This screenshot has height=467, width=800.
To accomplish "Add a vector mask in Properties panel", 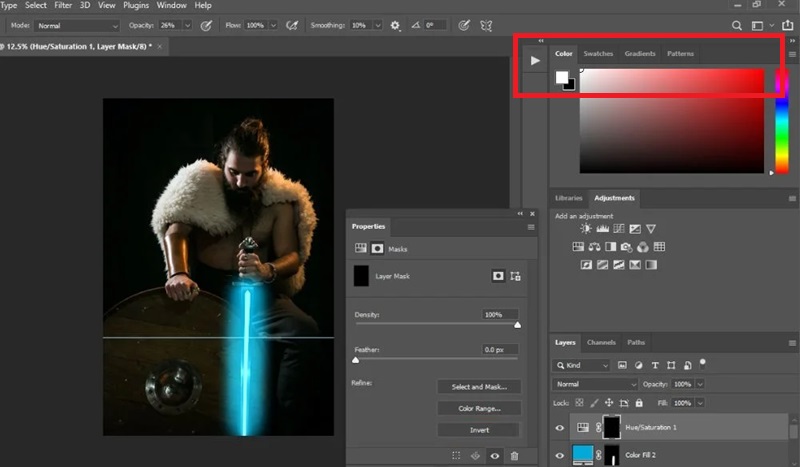I will [515, 276].
